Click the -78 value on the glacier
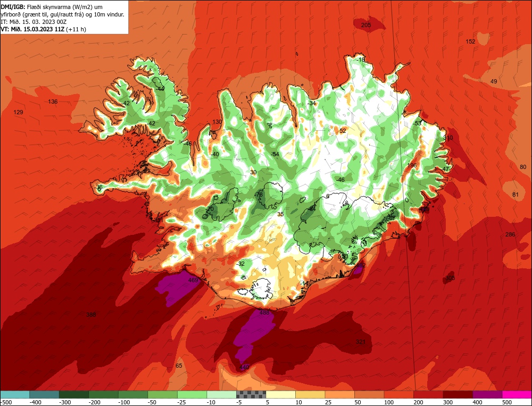The height and width of the screenshot is (406, 532). 259,194
